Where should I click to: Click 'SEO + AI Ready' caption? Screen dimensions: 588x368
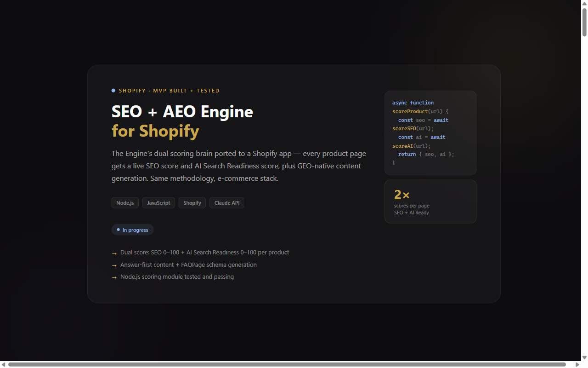tap(412, 213)
